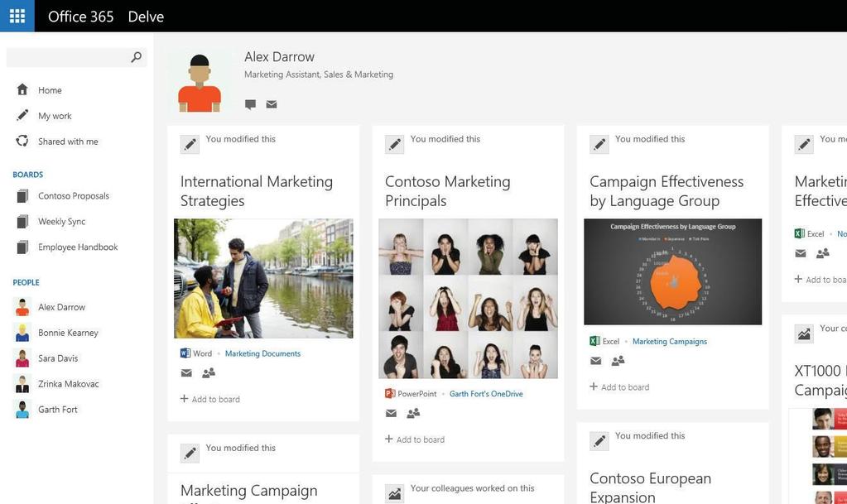The height and width of the screenshot is (504, 847).
Task: Open the International Marketing Strategies canal thumbnail
Action: point(263,278)
